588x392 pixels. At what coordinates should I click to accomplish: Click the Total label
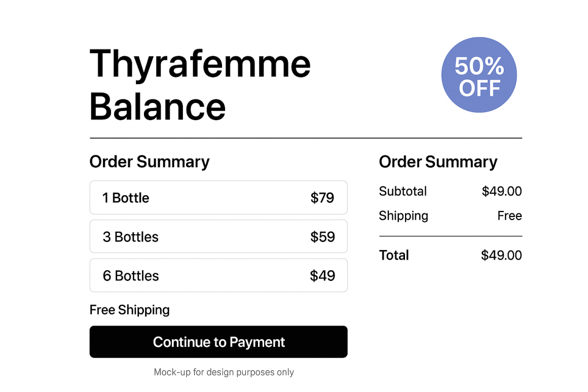[394, 255]
